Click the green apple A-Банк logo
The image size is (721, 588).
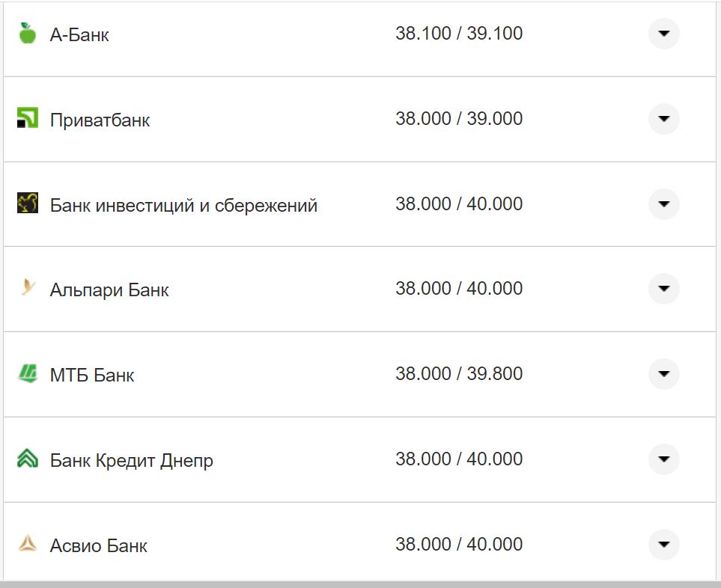[28, 34]
